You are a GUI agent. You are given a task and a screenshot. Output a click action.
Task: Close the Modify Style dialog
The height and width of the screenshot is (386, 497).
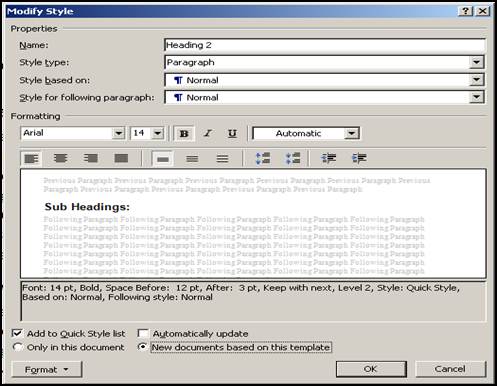(x=482, y=11)
